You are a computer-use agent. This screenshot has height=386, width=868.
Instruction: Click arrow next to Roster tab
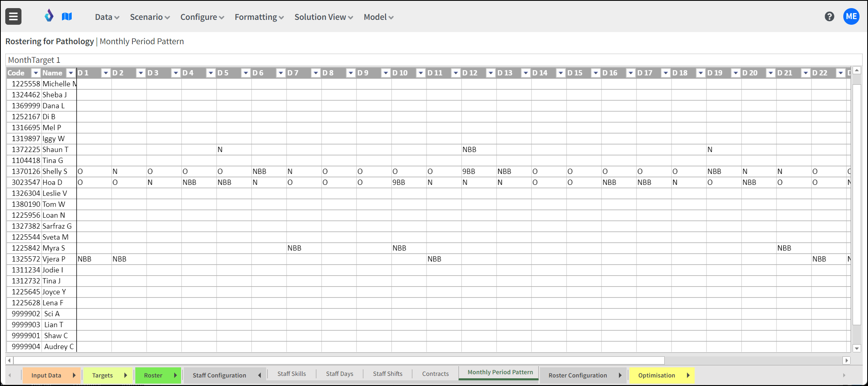coord(175,375)
